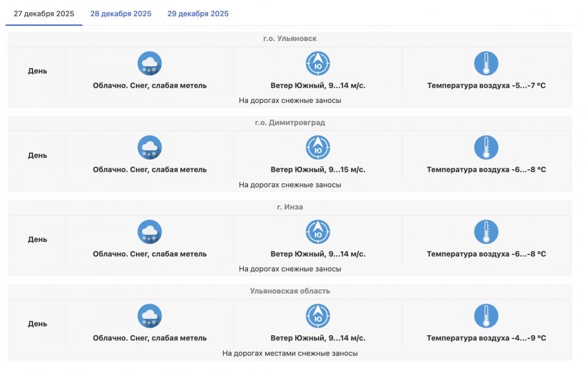
Task: Click the г. Инза section header
Action: [290, 207]
